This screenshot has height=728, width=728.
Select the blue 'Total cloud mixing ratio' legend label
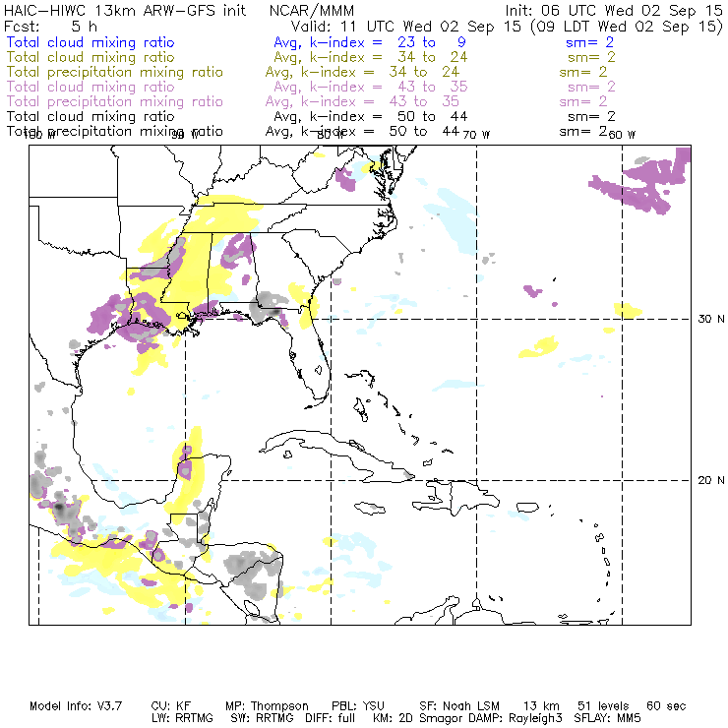point(91,42)
